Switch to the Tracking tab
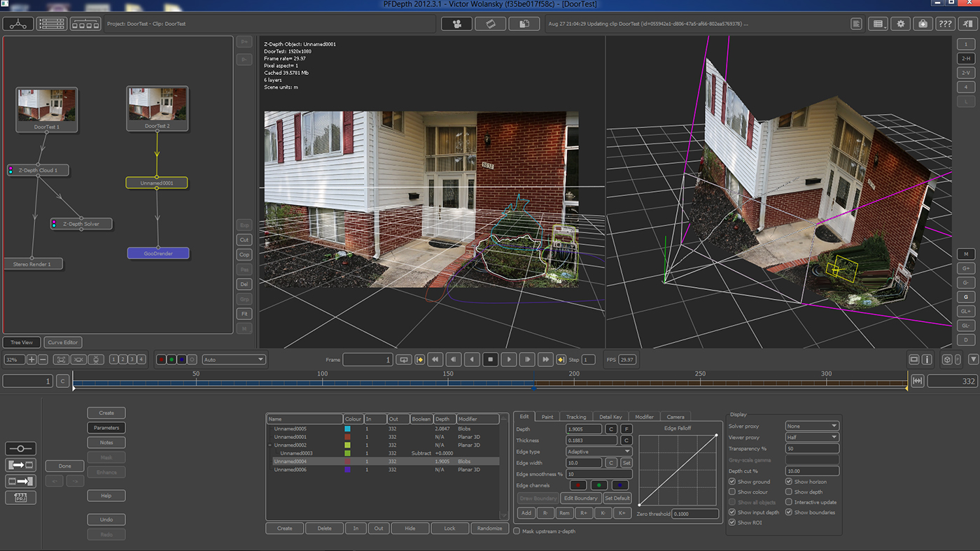Viewport: 980px width, 551px height. pyautogui.click(x=576, y=417)
